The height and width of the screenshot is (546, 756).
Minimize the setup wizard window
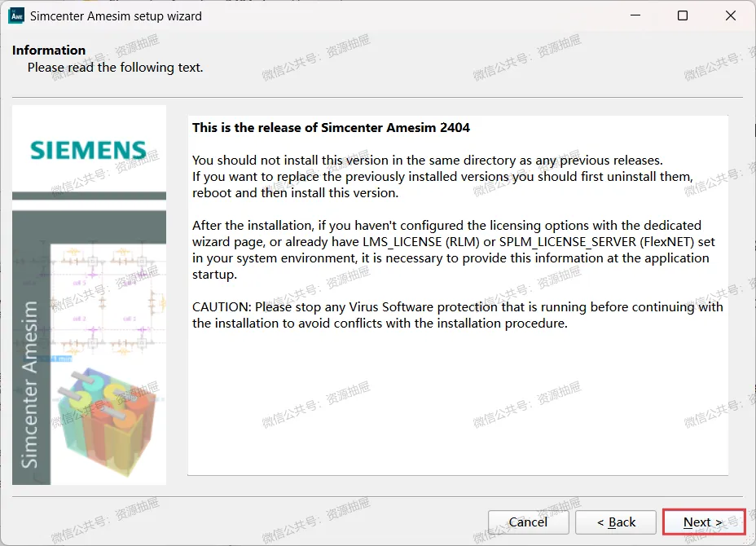point(635,15)
